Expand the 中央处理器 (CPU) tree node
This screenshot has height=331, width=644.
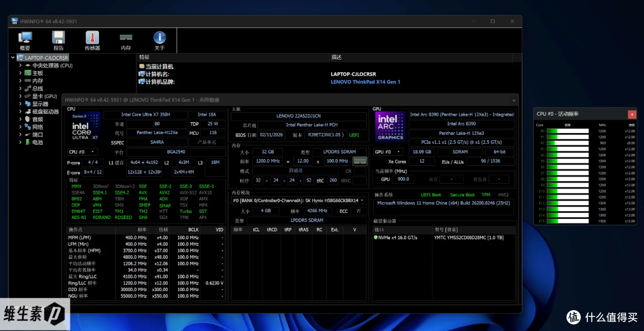click(20, 65)
